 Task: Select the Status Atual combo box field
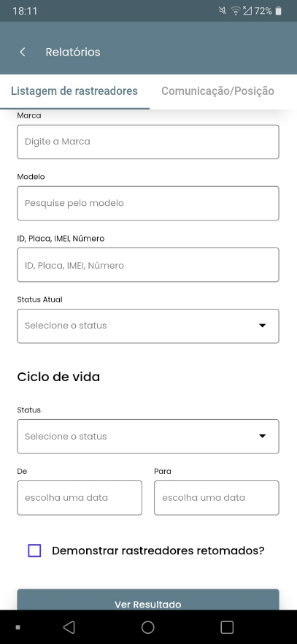148,326
